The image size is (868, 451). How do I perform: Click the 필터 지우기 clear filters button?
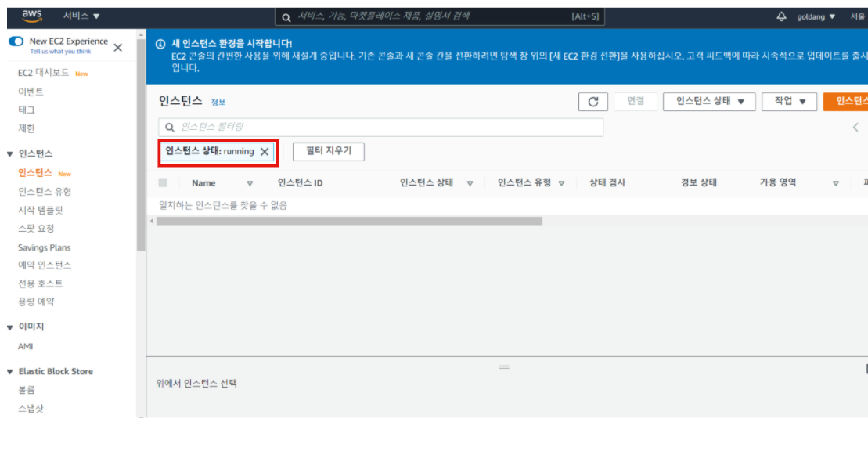328,151
